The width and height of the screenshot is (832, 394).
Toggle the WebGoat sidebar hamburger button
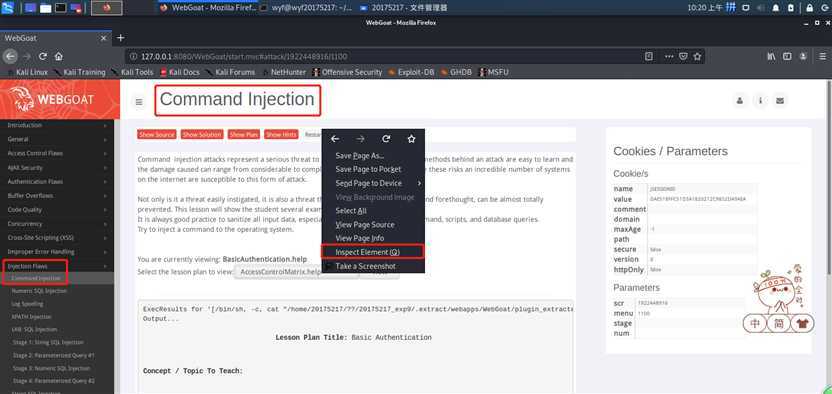point(139,102)
